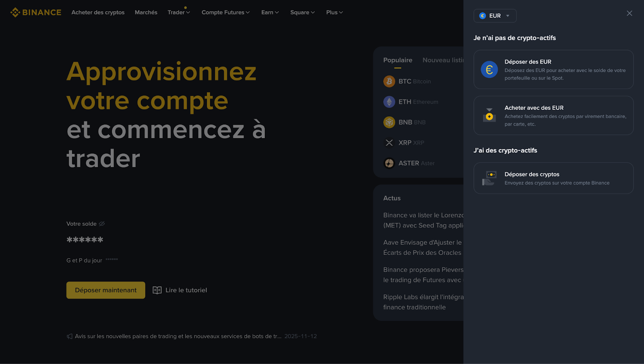Image resolution: width=644 pixels, height=364 pixels.
Task: Switch to the Populaire tab
Action: pyautogui.click(x=397, y=60)
